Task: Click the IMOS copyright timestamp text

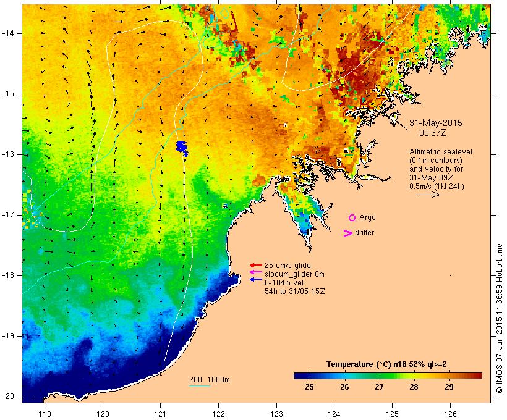Action: coord(500,319)
